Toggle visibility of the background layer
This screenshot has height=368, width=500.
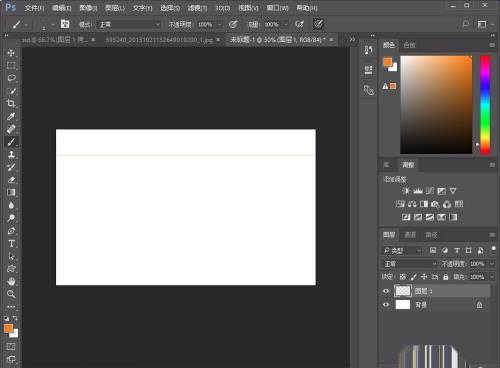coord(386,305)
